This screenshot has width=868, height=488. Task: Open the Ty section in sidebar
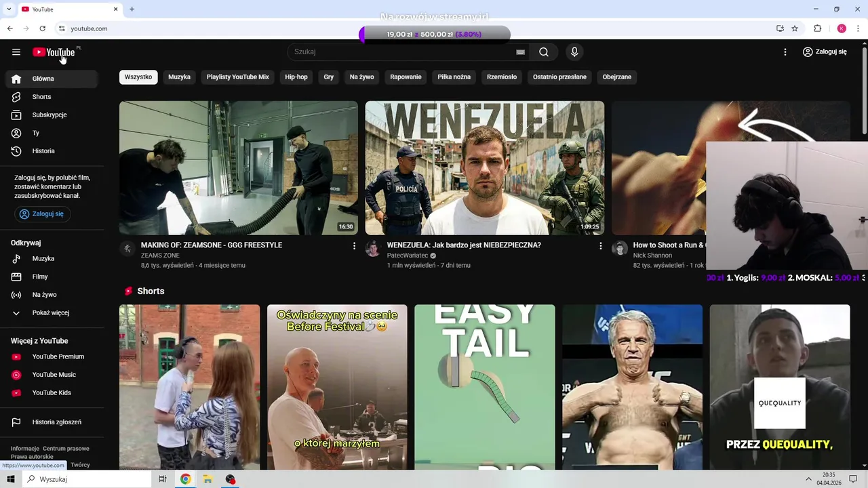[x=52, y=133]
